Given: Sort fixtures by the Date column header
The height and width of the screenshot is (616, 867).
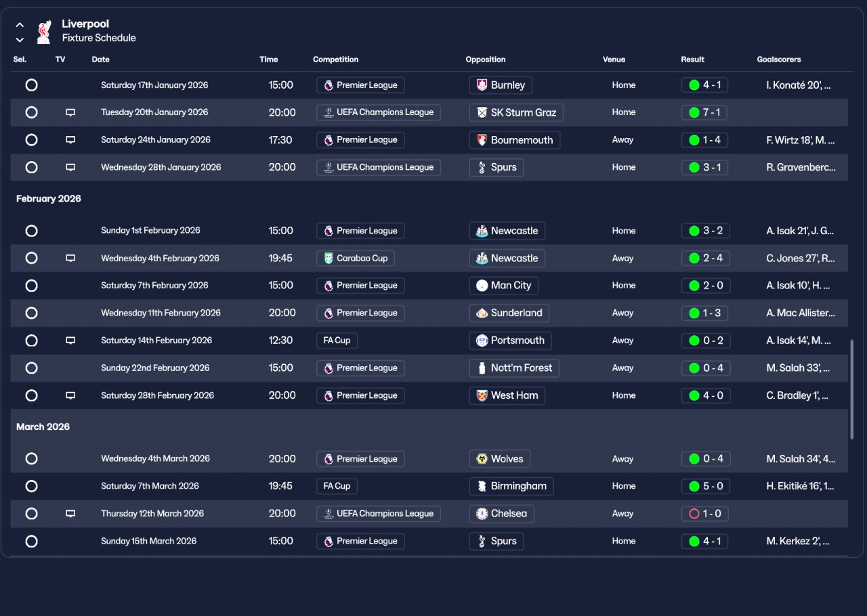Looking at the screenshot, I should pos(100,60).
